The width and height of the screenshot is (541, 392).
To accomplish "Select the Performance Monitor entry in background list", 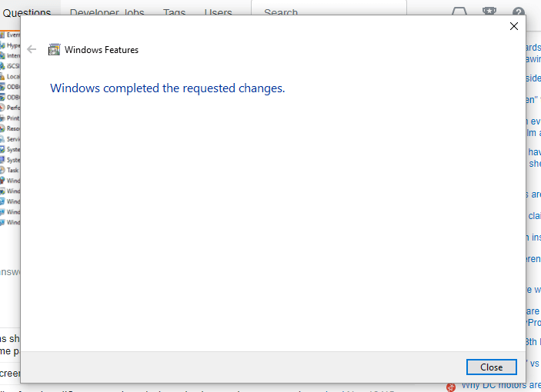I will (x=10, y=108).
